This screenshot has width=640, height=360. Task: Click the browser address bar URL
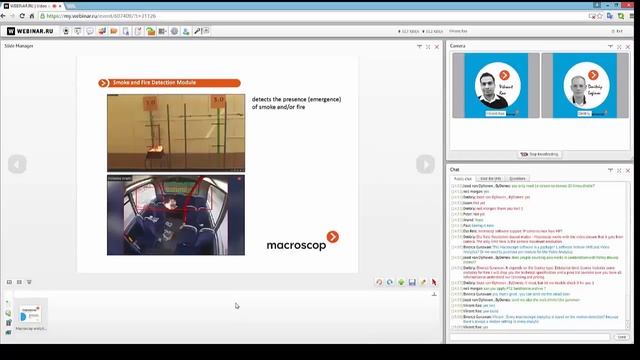tap(101, 16)
